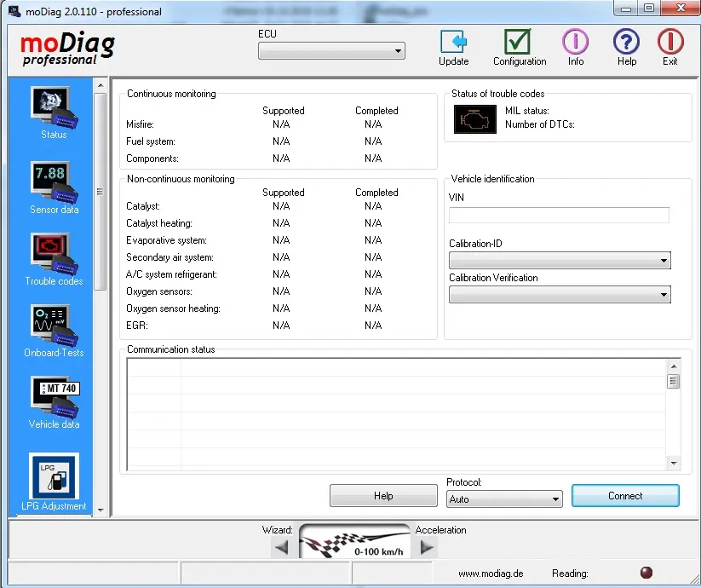Click the www.modiag.de link

pos(491,574)
